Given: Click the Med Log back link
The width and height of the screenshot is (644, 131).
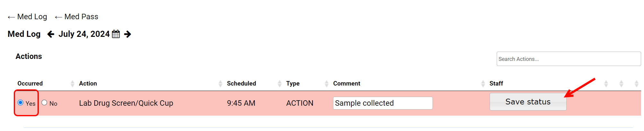Looking at the screenshot, I should click(28, 17).
